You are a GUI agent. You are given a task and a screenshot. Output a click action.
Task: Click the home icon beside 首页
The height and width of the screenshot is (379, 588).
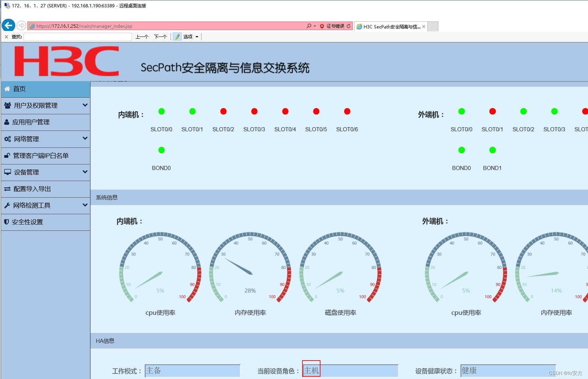coord(7,89)
